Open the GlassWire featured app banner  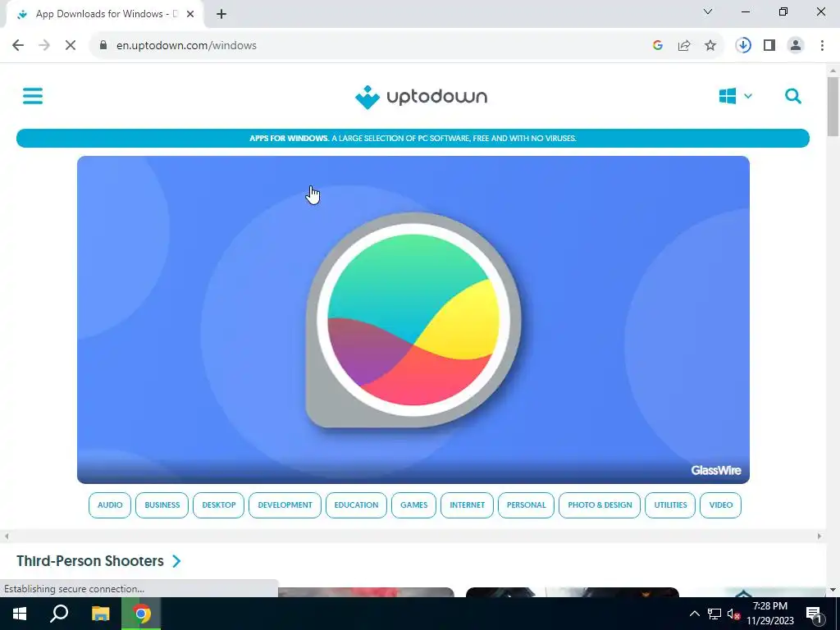pos(413,320)
